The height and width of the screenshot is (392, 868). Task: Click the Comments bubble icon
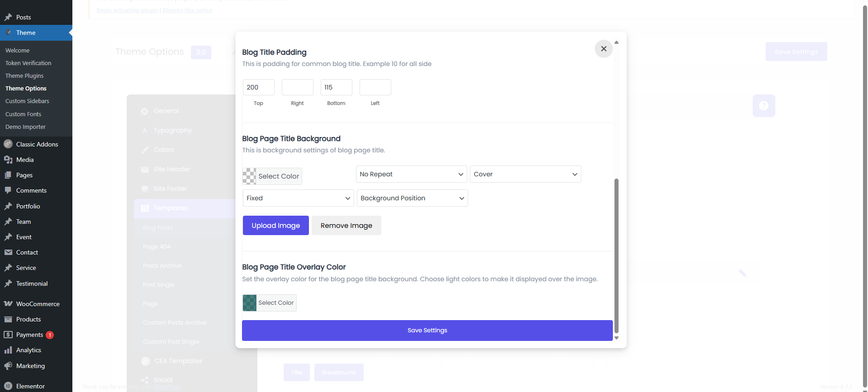point(8,190)
